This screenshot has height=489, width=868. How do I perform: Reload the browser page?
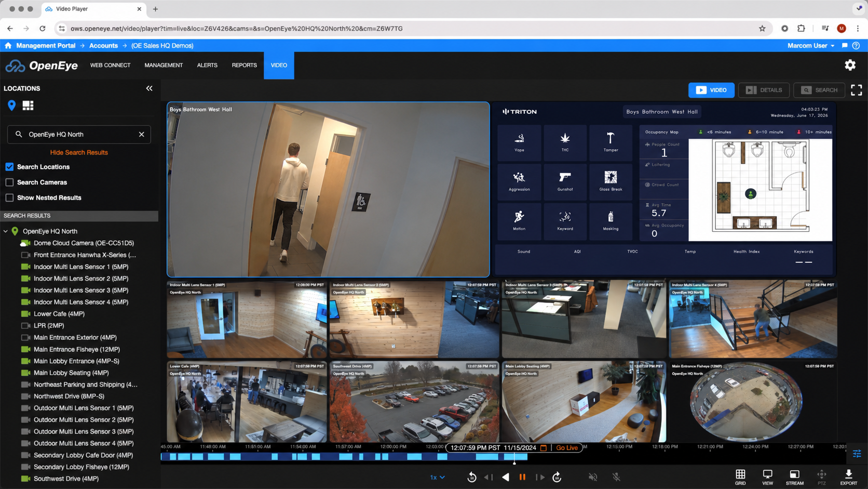click(x=43, y=29)
